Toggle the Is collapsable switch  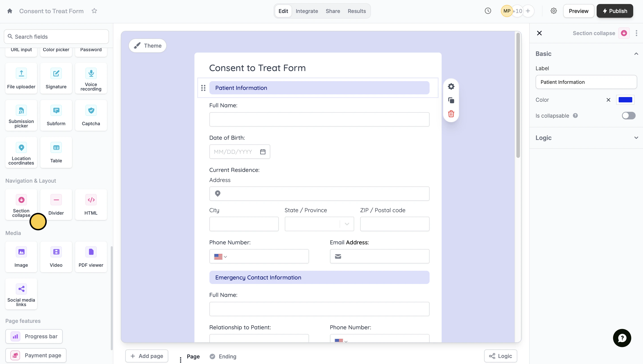coord(628,116)
